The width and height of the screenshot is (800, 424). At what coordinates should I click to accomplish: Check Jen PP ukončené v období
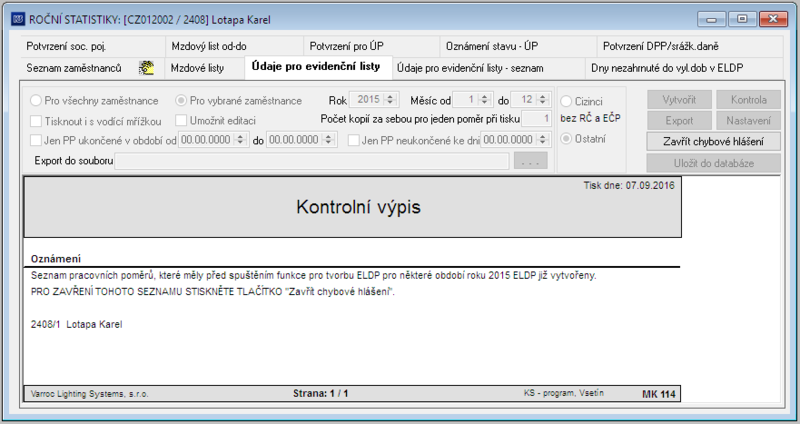pos(36,140)
